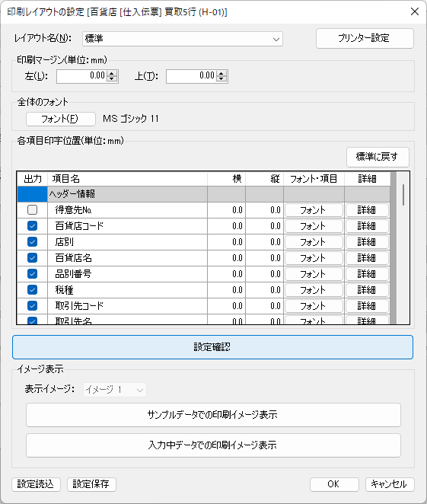Click the 上 margin input field
The height and width of the screenshot is (504, 427).
click(x=192, y=76)
